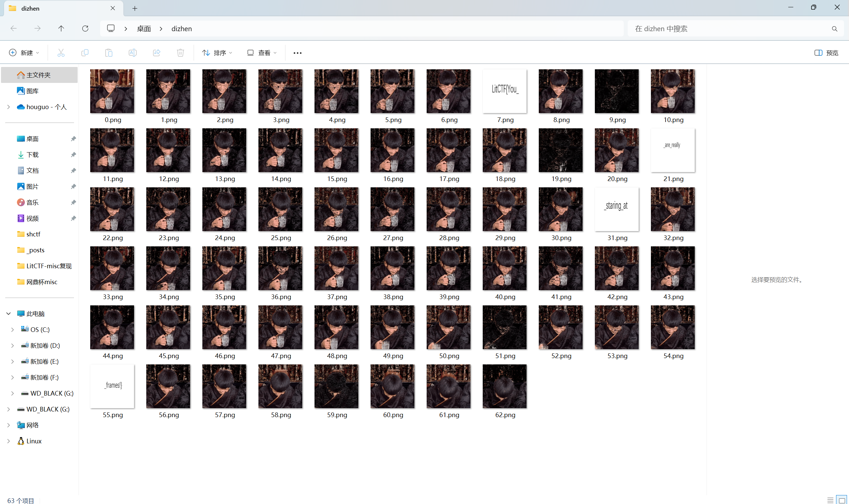849x504 pixels.
Task: Select thumbnail 7.png showing LitCTF{You_
Action: 505,91
